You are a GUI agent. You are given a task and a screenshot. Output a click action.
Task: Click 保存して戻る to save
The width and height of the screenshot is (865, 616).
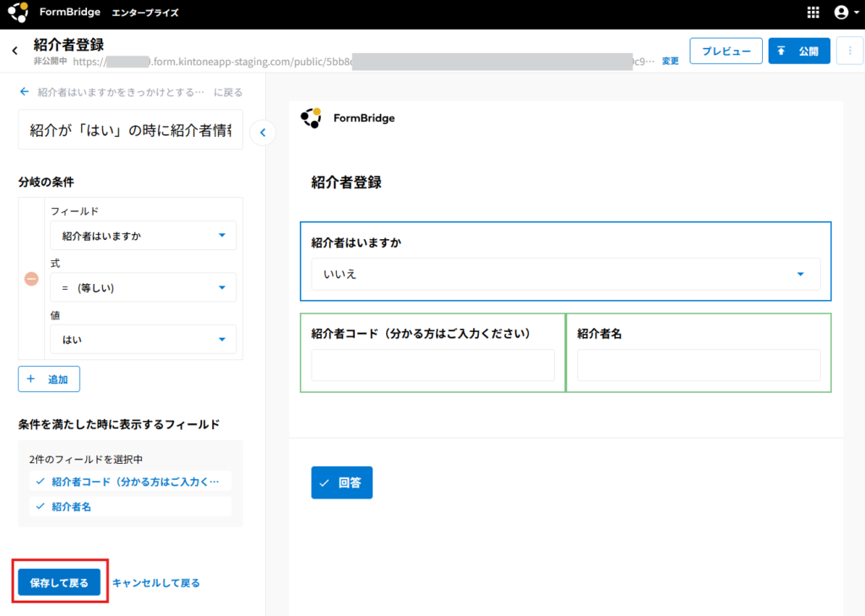point(59,582)
